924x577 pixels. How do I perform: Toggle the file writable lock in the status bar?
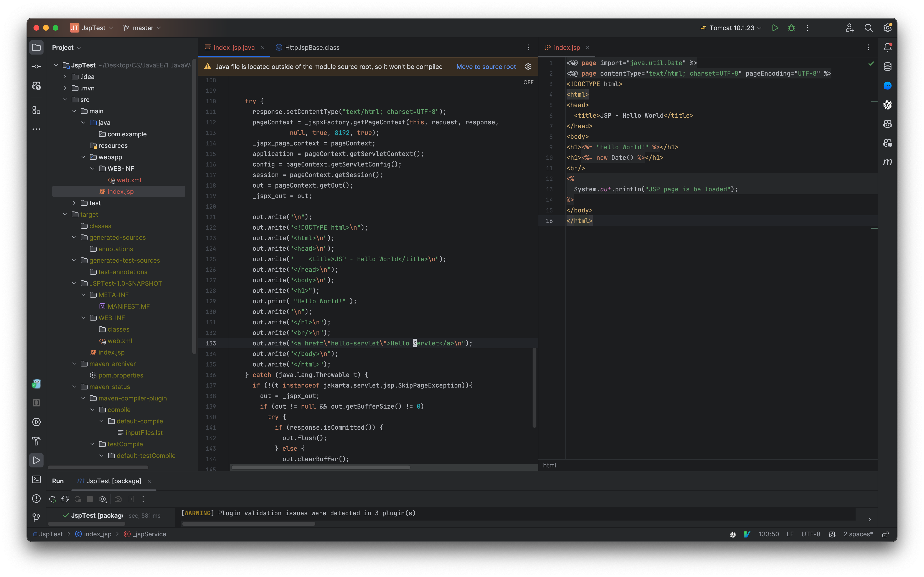(886, 534)
